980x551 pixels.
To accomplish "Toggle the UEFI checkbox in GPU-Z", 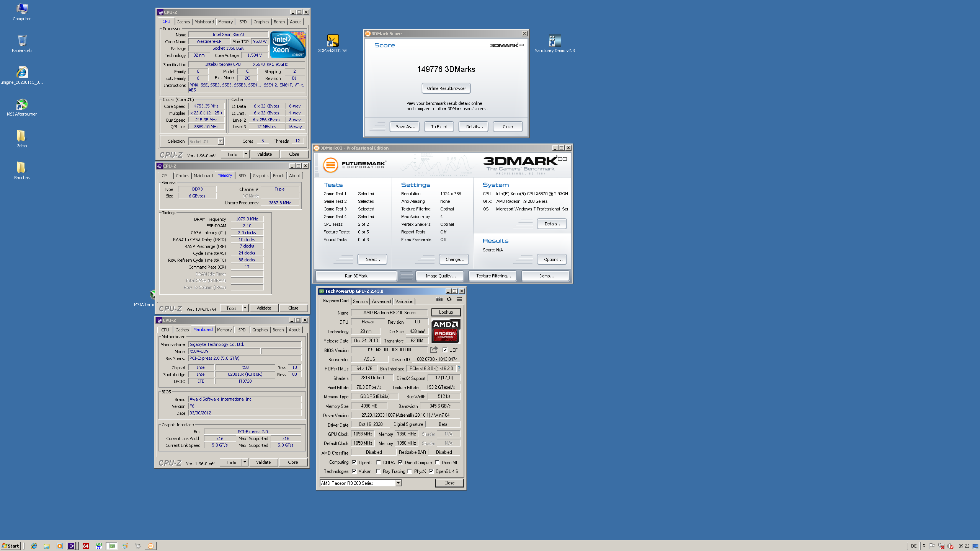I will point(445,350).
